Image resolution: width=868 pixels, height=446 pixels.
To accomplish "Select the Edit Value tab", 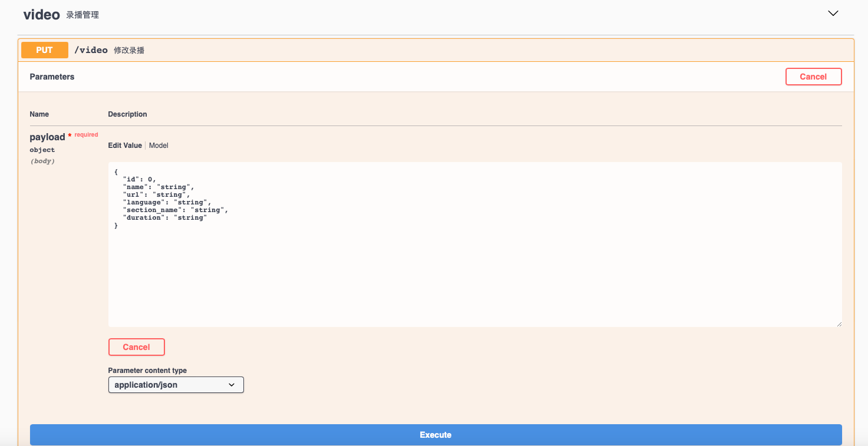I will (x=125, y=146).
